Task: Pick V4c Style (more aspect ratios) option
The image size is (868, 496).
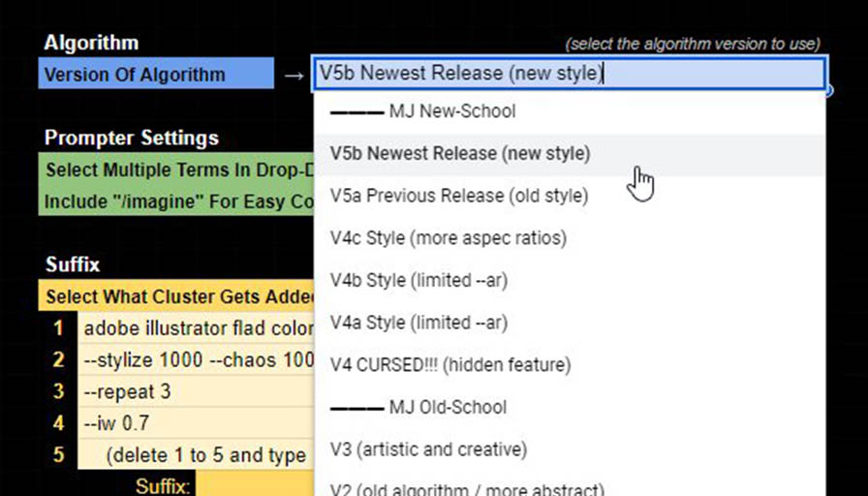Action: (449, 237)
